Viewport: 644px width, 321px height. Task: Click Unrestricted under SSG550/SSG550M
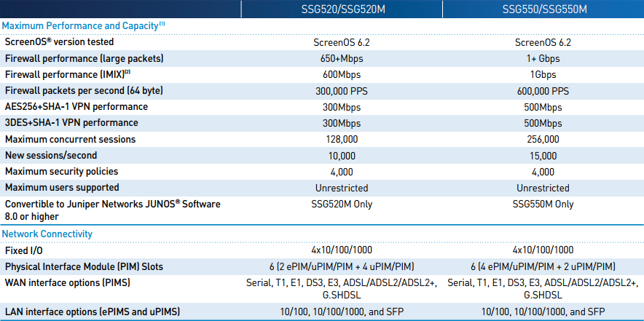coord(543,188)
